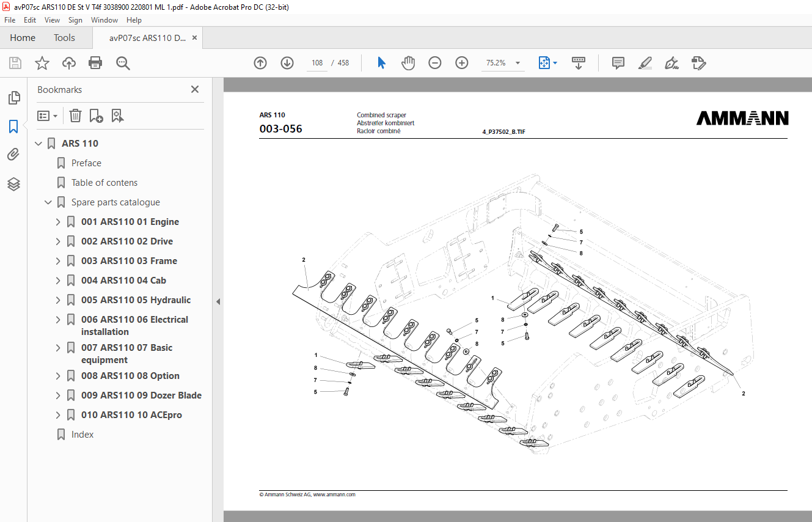Expand the 007 Basic equipment bookmark
The width and height of the screenshot is (812, 522).
point(58,348)
